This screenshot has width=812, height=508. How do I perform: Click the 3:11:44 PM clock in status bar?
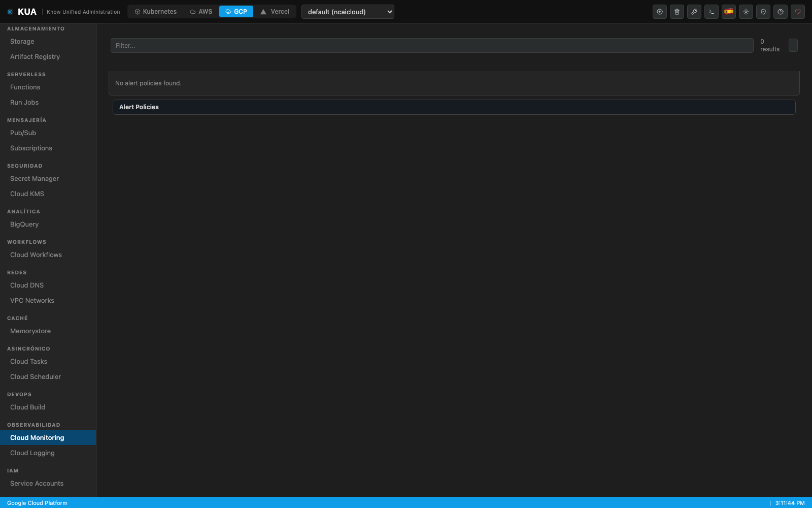pyautogui.click(x=790, y=503)
